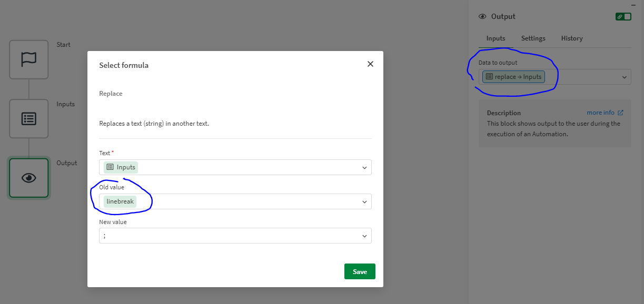Switch to the Settings tab
This screenshot has height=304, width=644.
click(533, 38)
